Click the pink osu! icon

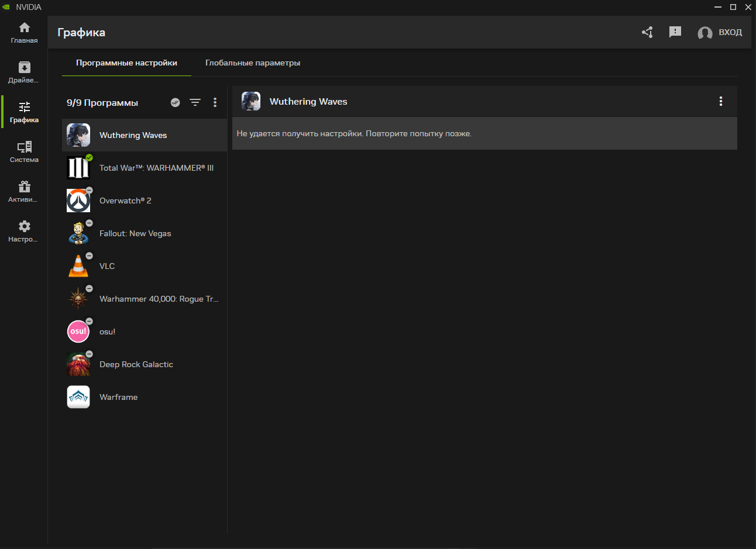(78, 332)
